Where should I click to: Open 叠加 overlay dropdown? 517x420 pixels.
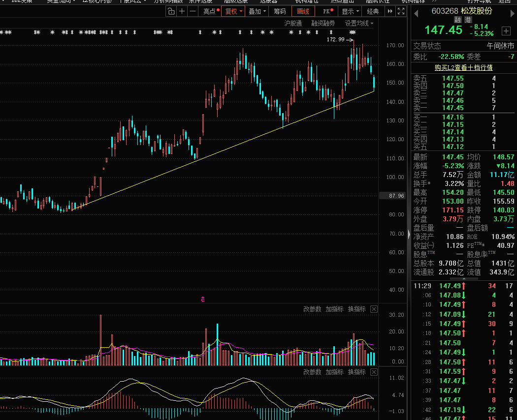point(257,11)
